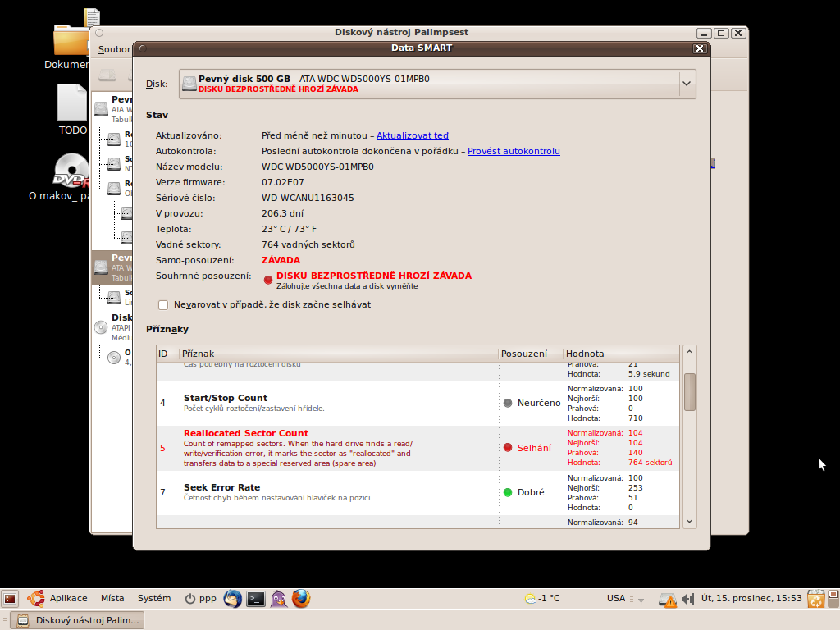Click the hard disk icon in Disk selector
Screen dimensions: 840x630
(x=189, y=84)
